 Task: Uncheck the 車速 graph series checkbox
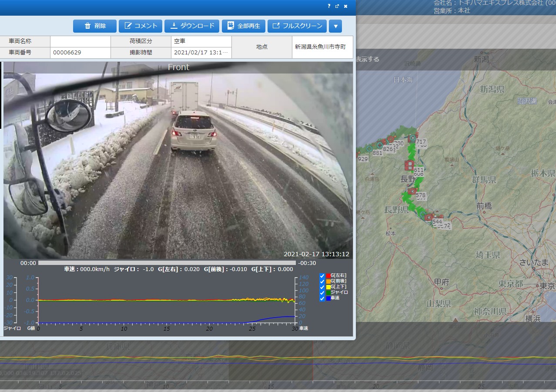point(322,298)
